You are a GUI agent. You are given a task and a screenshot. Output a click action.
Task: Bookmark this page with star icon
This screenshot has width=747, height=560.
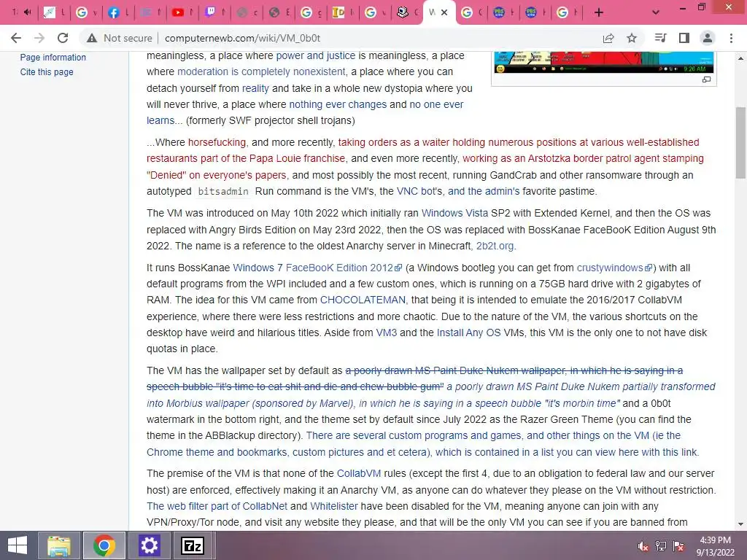pos(632,38)
